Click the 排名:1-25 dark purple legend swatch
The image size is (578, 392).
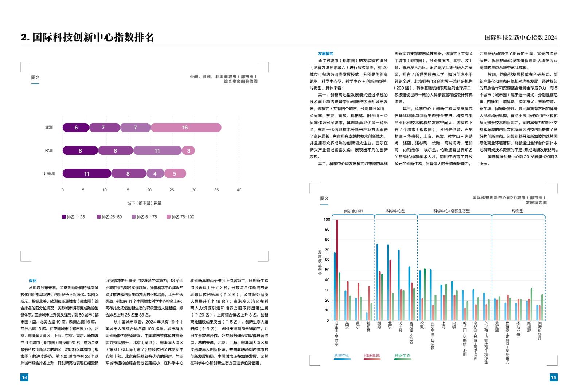coord(64,217)
